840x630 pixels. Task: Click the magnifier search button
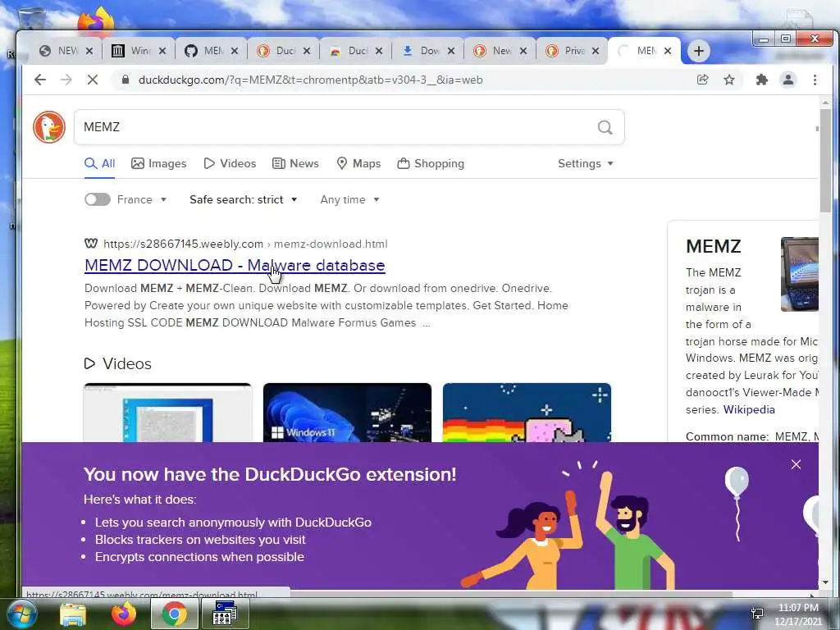[x=605, y=127]
